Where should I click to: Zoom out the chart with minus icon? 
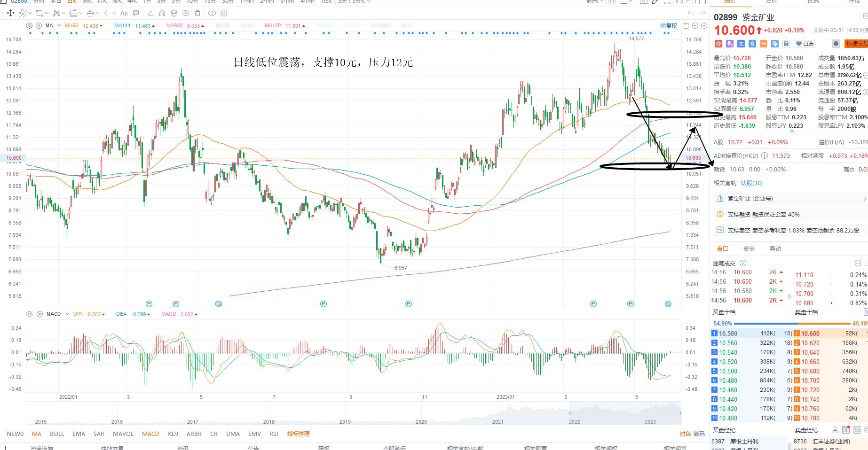[695, 26]
